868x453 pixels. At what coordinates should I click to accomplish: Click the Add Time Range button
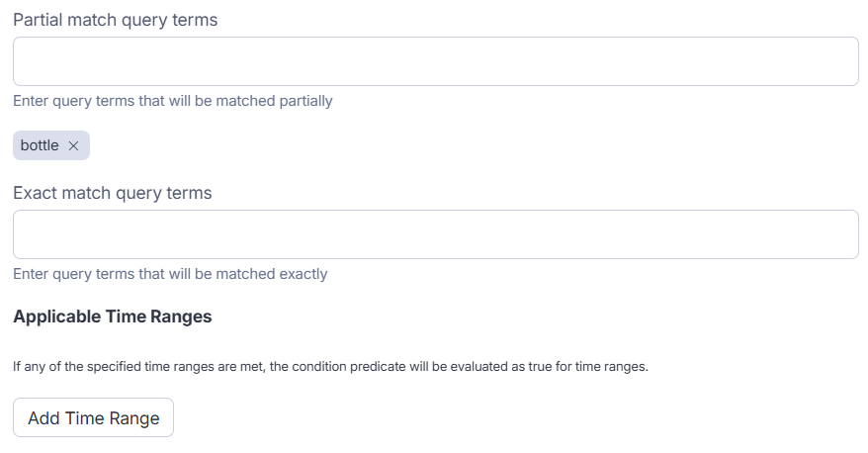(x=93, y=417)
